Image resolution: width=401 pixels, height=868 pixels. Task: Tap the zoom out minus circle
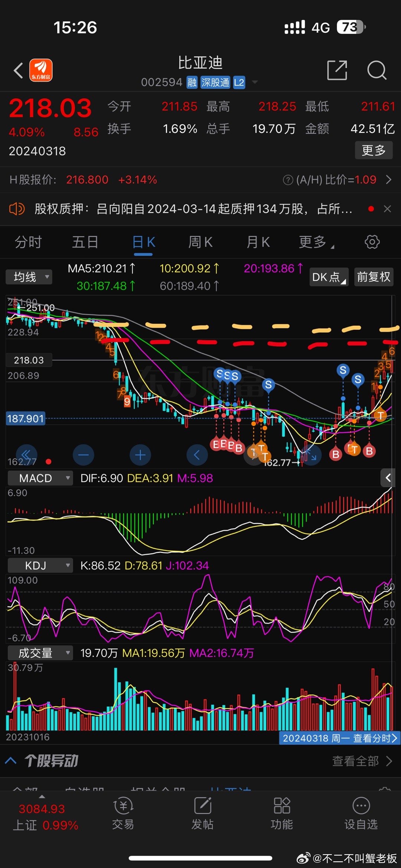click(84, 455)
